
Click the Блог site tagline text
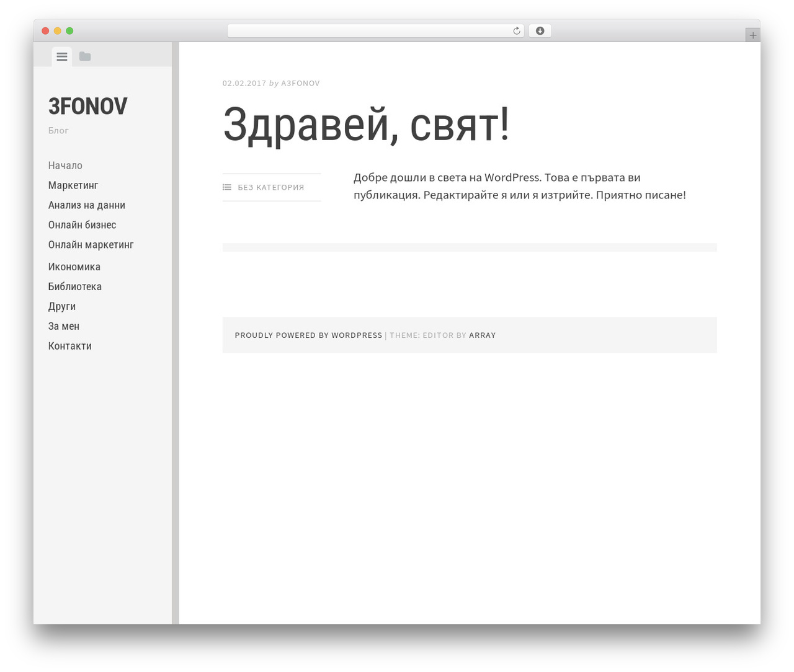58,130
